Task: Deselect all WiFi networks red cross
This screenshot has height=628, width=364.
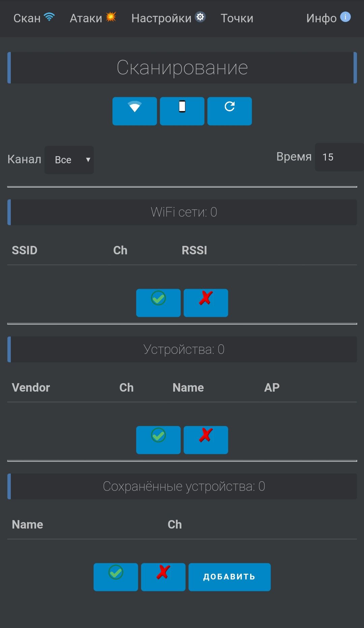Action: point(206,303)
